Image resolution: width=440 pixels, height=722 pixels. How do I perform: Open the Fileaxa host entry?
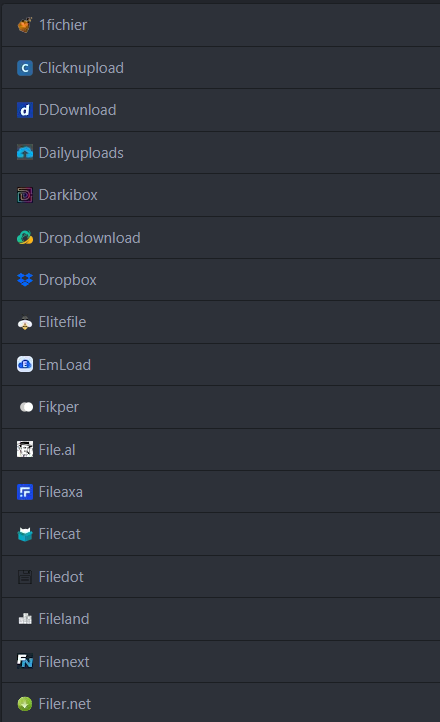click(x=221, y=492)
